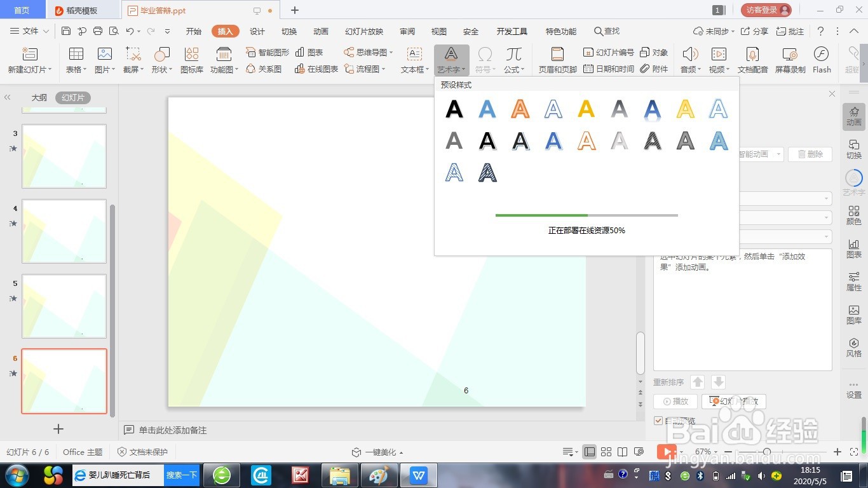Viewport: 868px width, 488px height.
Task: Switch to the 幻灯片 slides view
Action: coord(73,97)
